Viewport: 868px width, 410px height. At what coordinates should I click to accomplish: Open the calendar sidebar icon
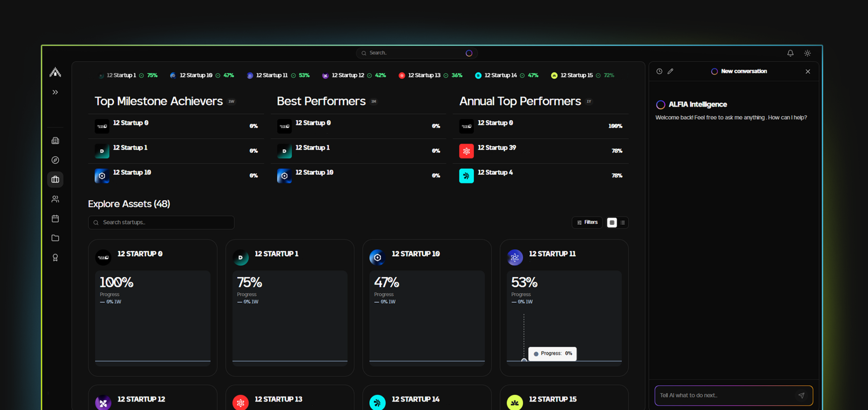tap(55, 219)
